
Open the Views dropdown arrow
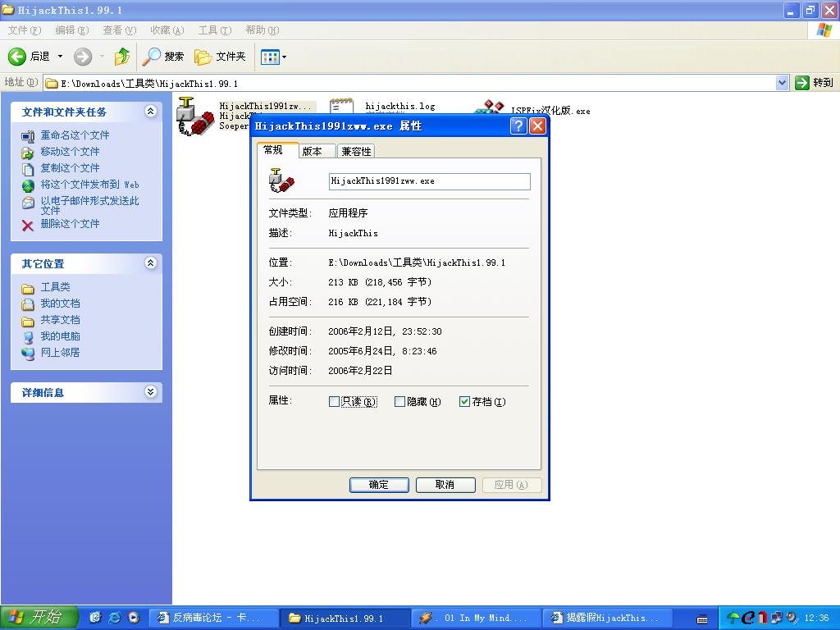pos(284,57)
